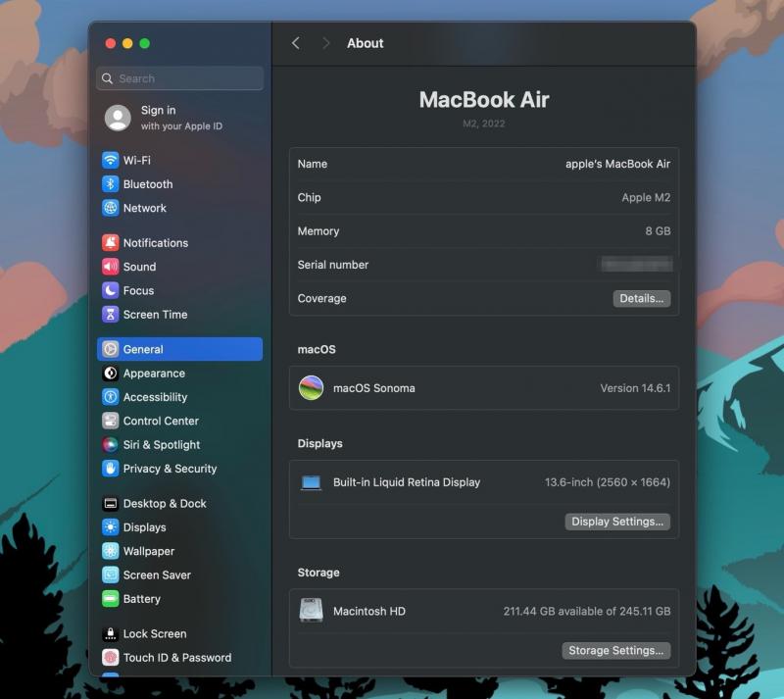Click the Coverage label
The height and width of the screenshot is (699, 784).
point(322,299)
